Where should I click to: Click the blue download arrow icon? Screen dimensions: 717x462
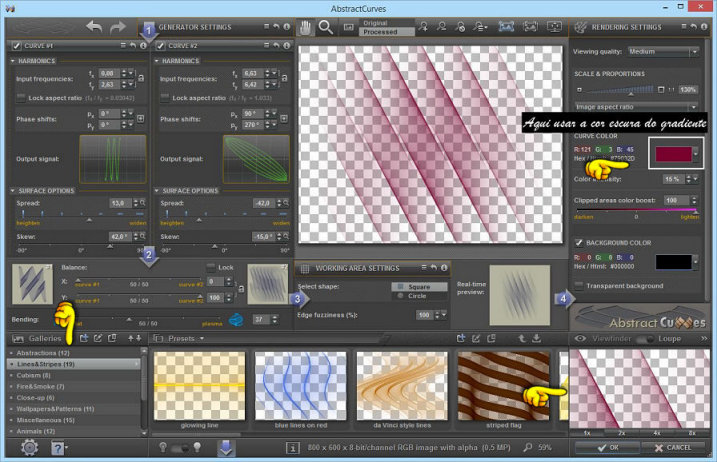point(226,447)
